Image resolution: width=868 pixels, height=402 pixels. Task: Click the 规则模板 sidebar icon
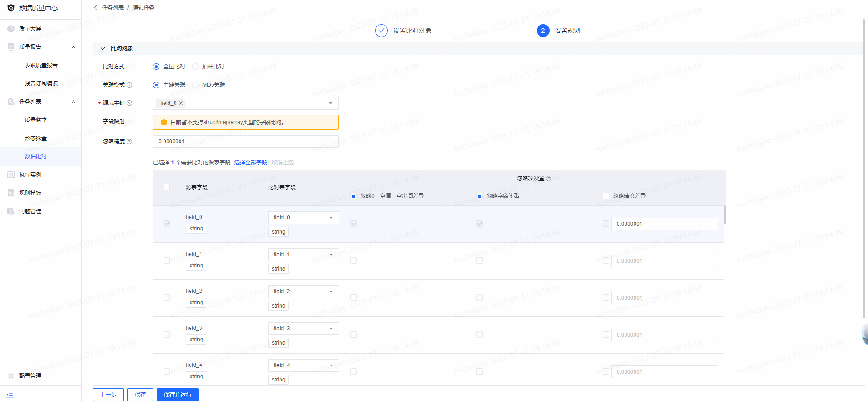[x=11, y=193]
